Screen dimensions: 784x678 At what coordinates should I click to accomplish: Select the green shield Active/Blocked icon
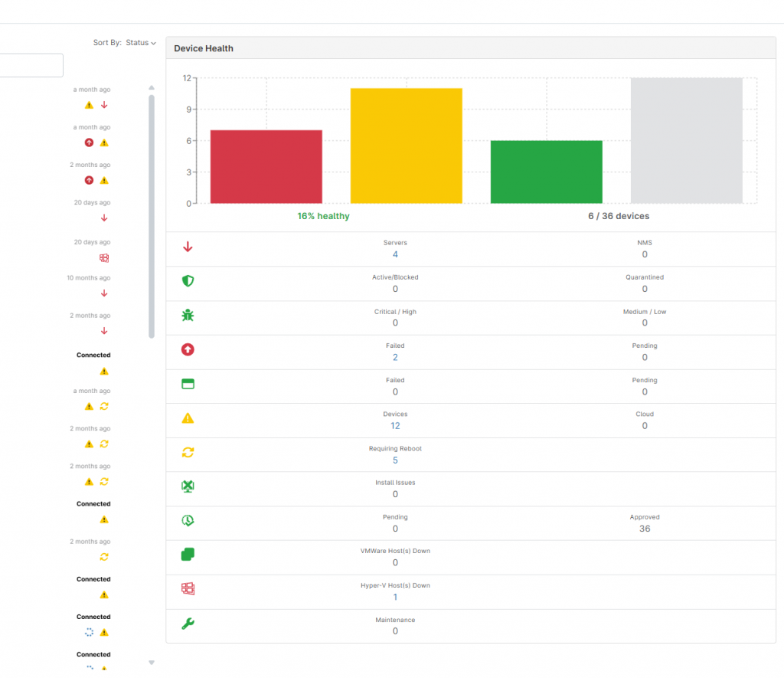[188, 282]
